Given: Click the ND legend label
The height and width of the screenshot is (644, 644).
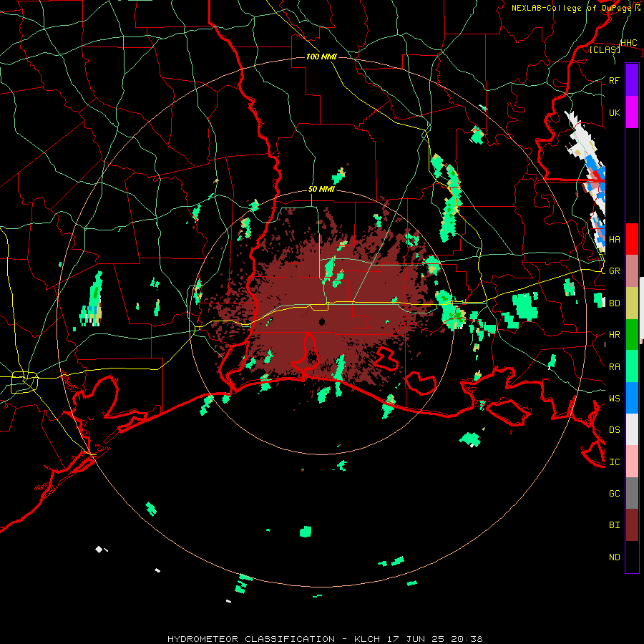Looking at the screenshot, I should 614,557.
